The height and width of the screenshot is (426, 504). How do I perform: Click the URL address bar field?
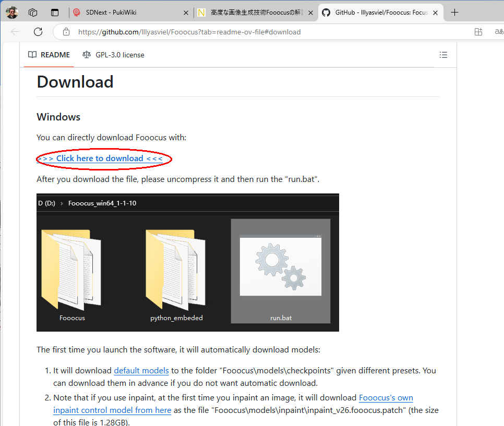tap(261, 32)
